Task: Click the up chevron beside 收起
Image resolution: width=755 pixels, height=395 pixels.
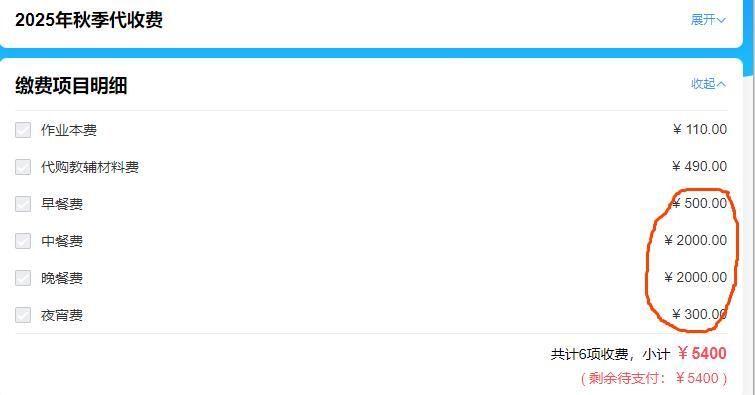Action: (721, 84)
